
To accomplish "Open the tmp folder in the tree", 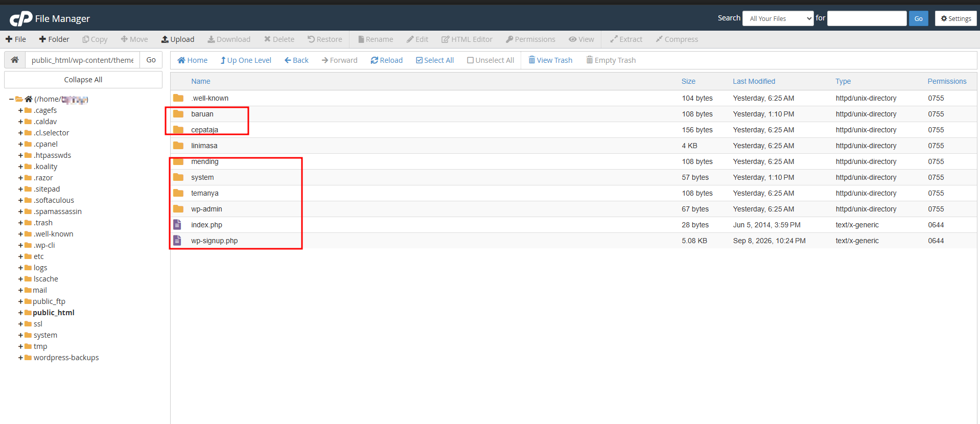I will [x=40, y=346].
